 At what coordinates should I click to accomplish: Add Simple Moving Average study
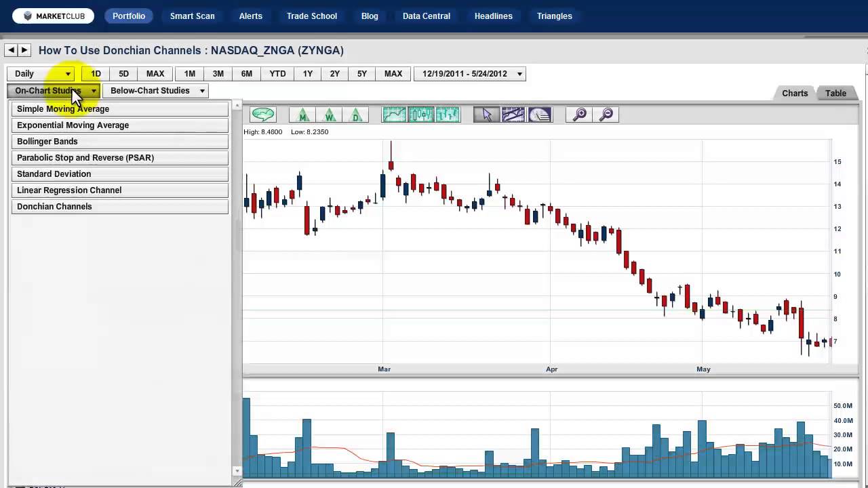(120, 108)
